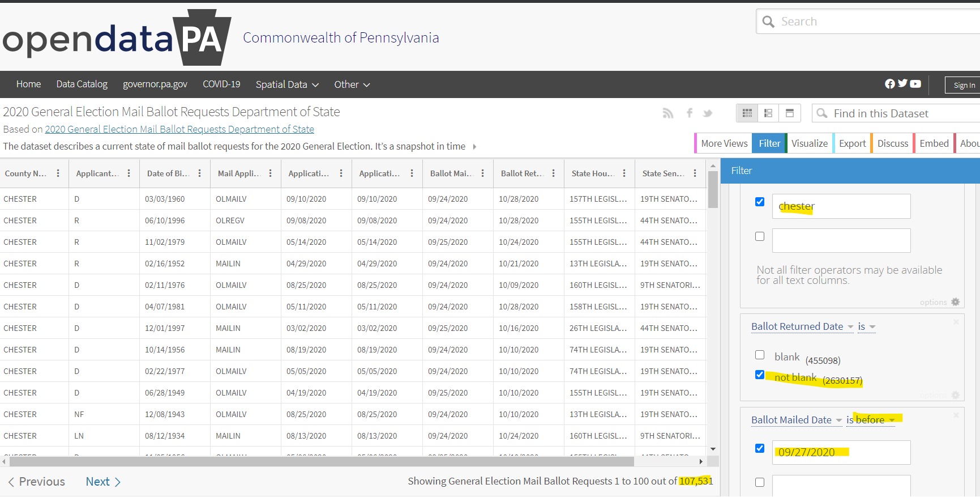980x497 pixels.
Task: Open the Ballot Mailed Date column selector
Action: 797,420
